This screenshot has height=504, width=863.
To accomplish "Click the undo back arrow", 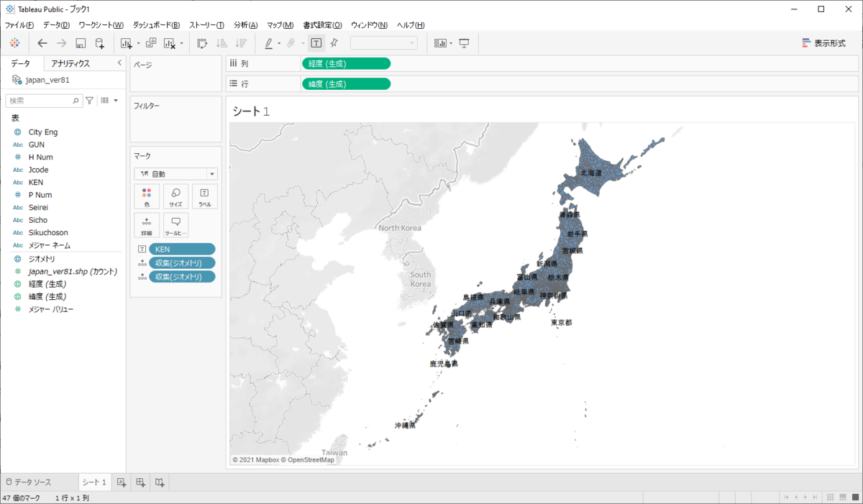I will [42, 43].
